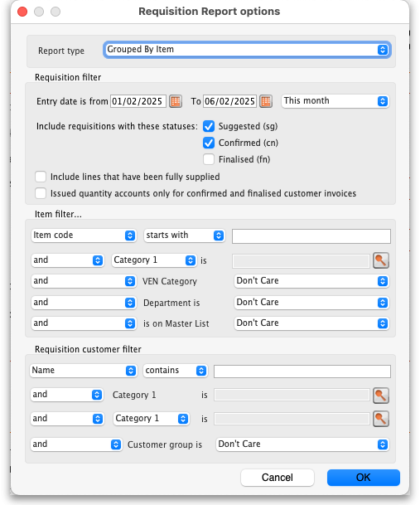
Task: Click the magnifier beside customer static Category 1
Action: point(381,396)
